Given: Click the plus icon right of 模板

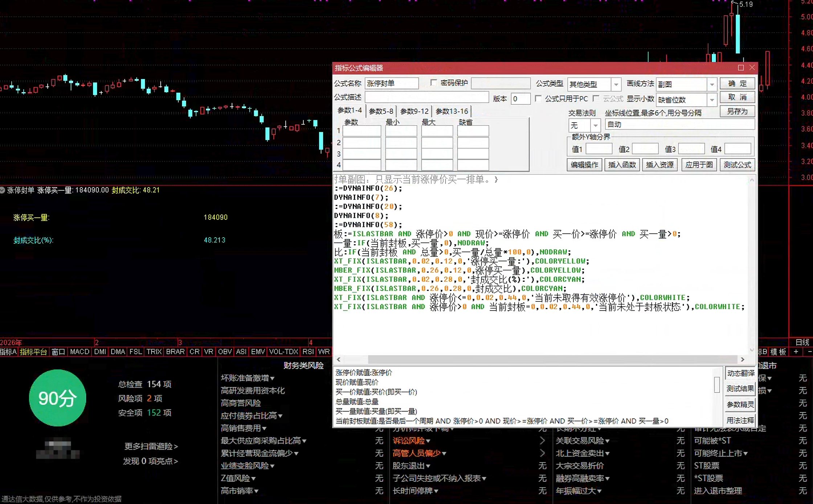Looking at the screenshot, I should click(x=796, y=352).
